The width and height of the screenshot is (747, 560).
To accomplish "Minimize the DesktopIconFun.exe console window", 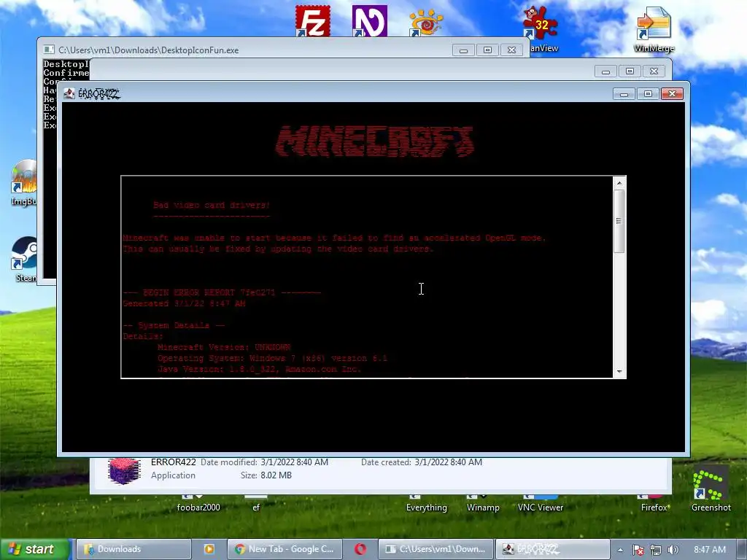I will pos(463,50).
